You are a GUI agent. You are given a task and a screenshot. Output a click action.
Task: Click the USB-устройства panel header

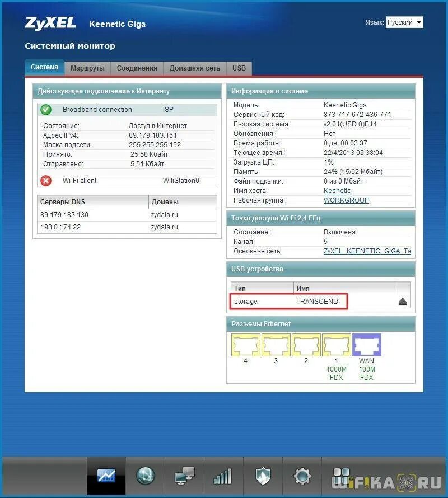(321, 269)
